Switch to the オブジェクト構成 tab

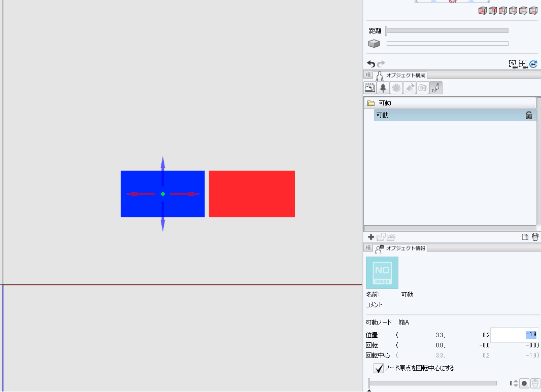click(x=400, y=75)
